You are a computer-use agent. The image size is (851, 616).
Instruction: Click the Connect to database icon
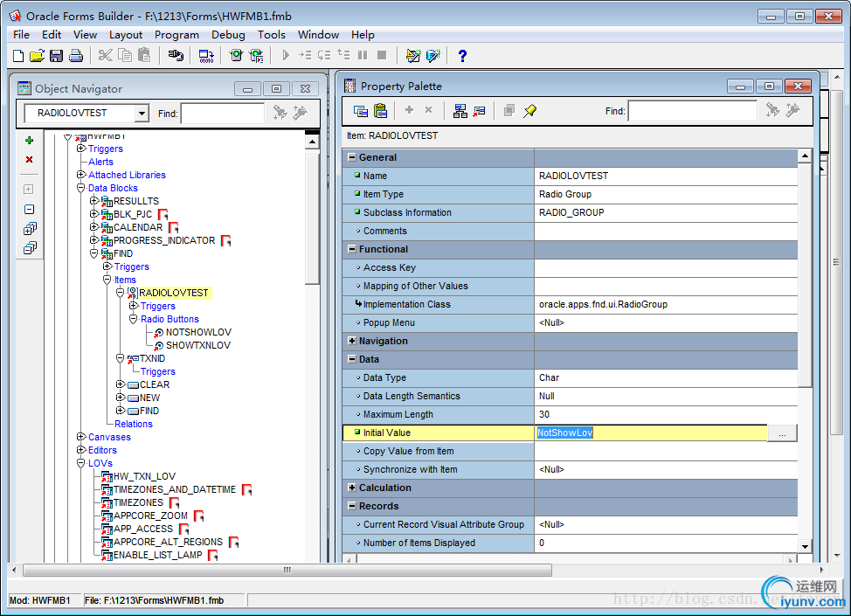pos(176,55)
